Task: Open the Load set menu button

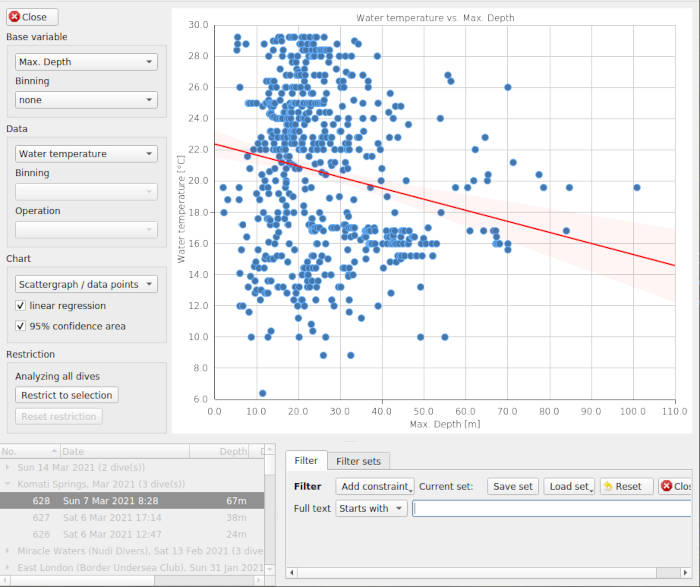Action: pyautogui.click(x=569, y=486)
